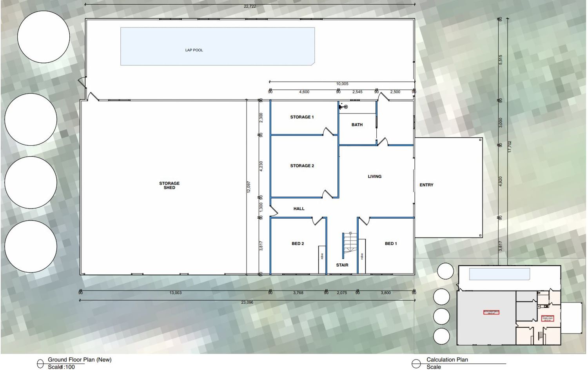Click the STORAGE 2 room label
Screen dimensions: 588x370
(302, 166)
